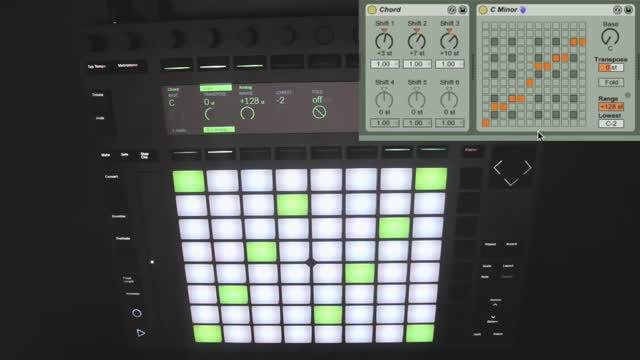Click the Octave down chevron

pyautogui.click(x=493, y=317)
